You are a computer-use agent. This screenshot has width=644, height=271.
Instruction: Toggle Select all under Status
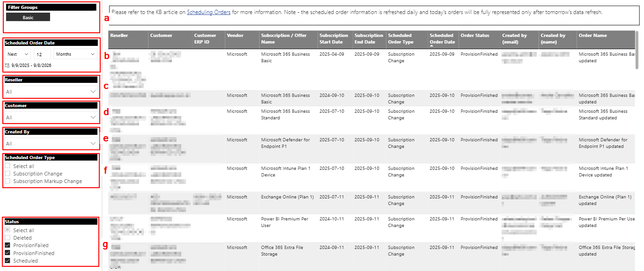coord(7,230)
